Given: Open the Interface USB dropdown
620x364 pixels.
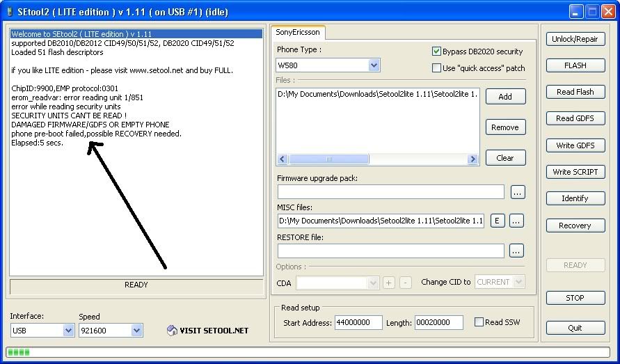Looking at the screenshot, I should [68, 331].
